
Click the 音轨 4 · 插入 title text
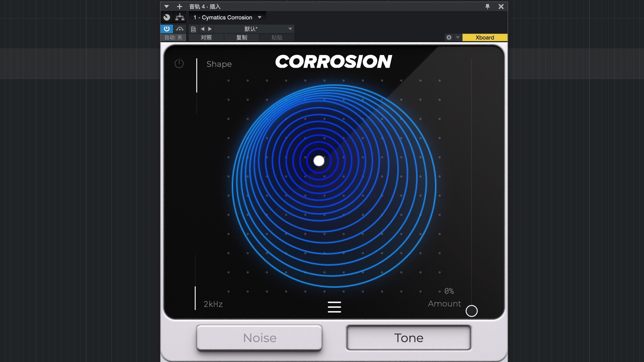(205, 6)
